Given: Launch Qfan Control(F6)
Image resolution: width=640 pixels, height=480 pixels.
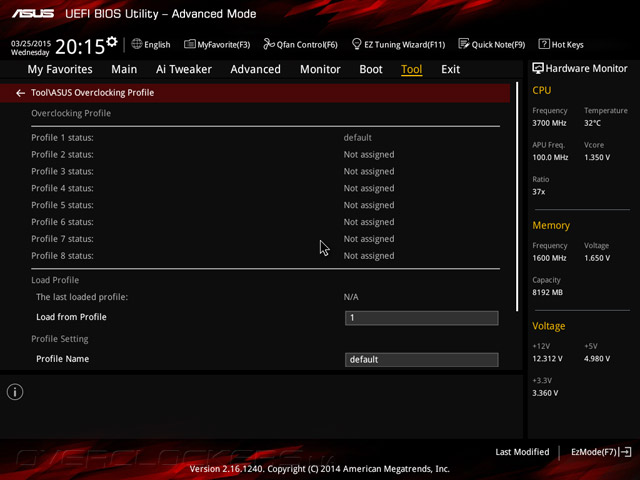Looking at the screenshot, I should [307, 45].
